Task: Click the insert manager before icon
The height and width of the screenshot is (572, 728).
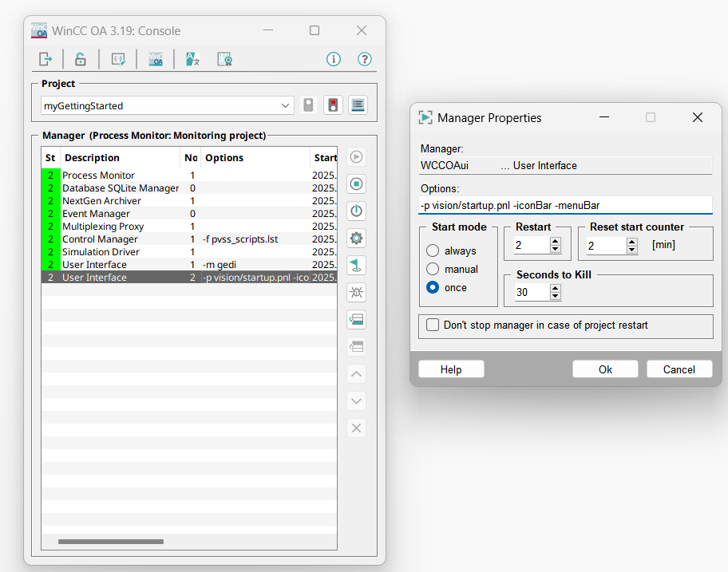Action: point(356,346)
